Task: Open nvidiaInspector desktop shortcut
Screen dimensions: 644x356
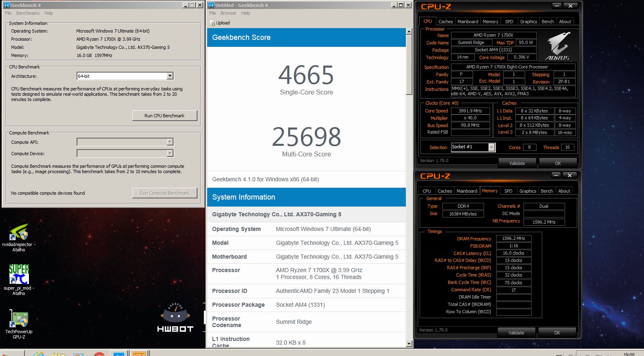Action: pyautogui.click(x=19, y=238)
